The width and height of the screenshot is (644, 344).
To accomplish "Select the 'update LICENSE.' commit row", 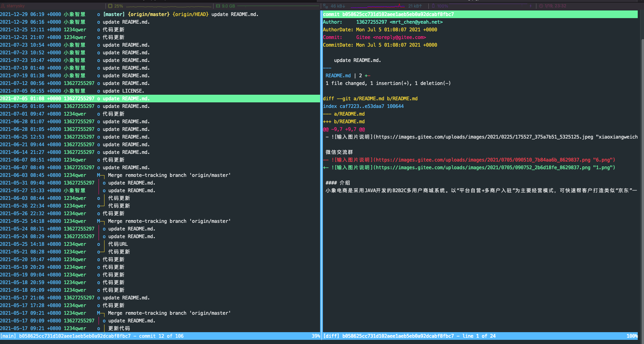I will pos(160,91).
